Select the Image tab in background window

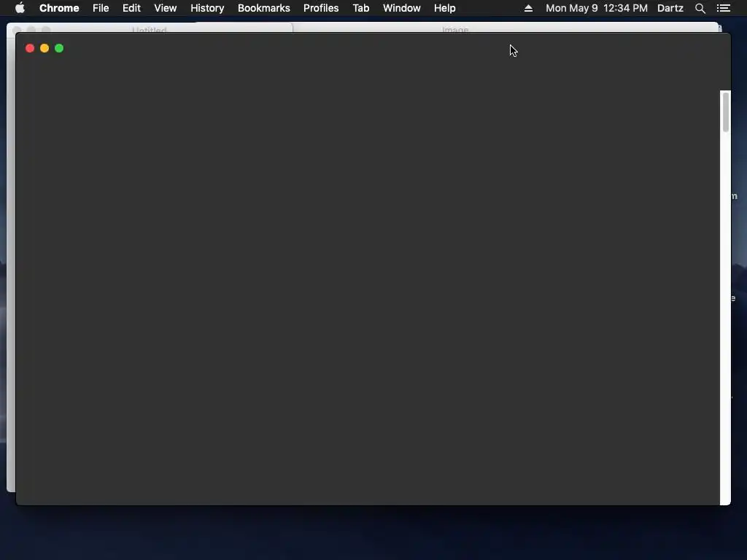click(x=455, y=29)
